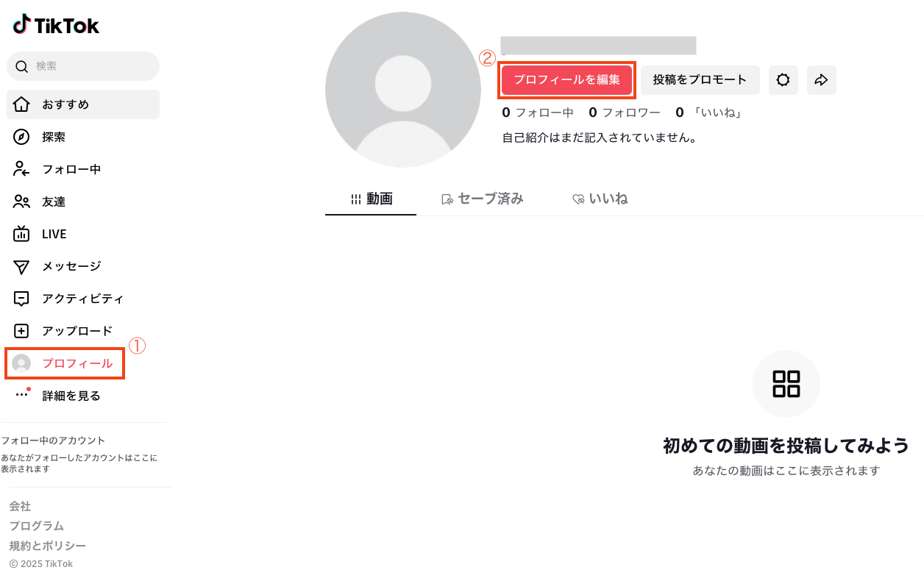This screenshot has width=924, height=581.
Task: Switch to the セーブ済み tab
Action: 483,199
